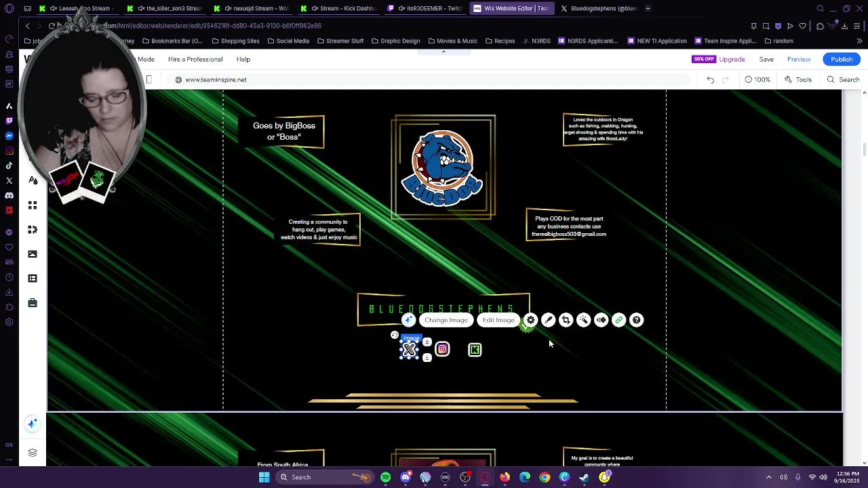The image size is (868, 488).
Task: Select the 'Goes by BigBoss' text box
Action: [284, 131]
